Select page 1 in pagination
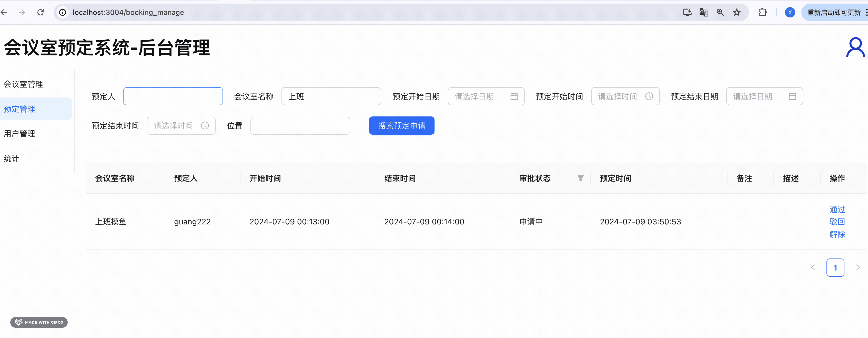 835,267
